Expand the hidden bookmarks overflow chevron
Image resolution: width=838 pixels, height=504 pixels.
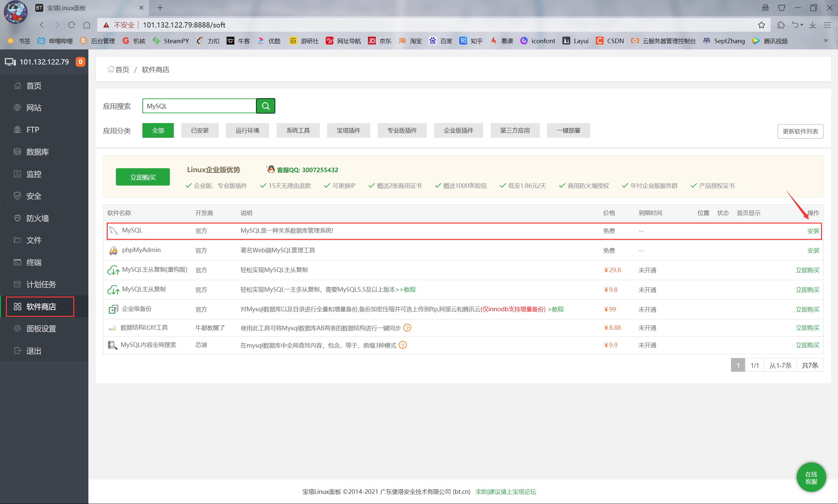(826, 41)
